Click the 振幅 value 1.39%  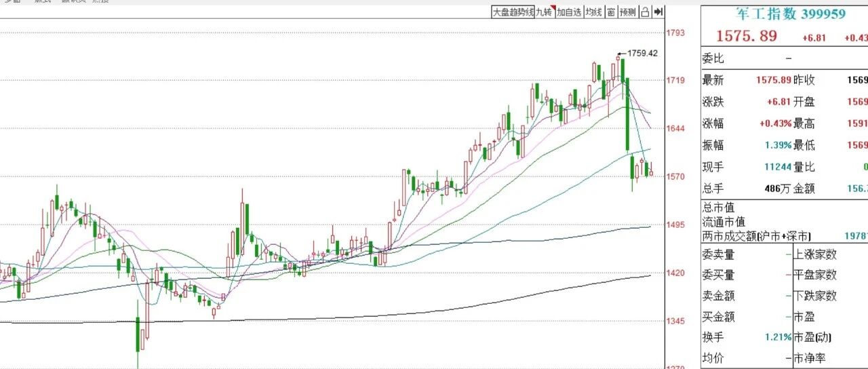point(778,145)
